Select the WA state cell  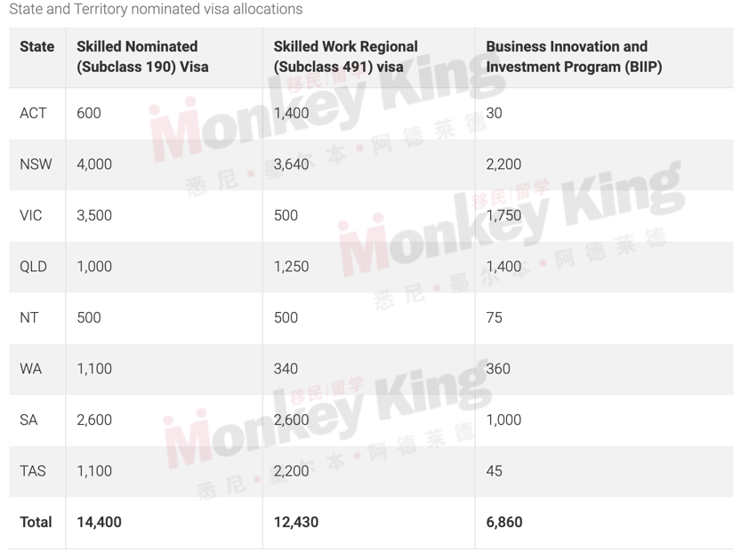pos(30,369)
